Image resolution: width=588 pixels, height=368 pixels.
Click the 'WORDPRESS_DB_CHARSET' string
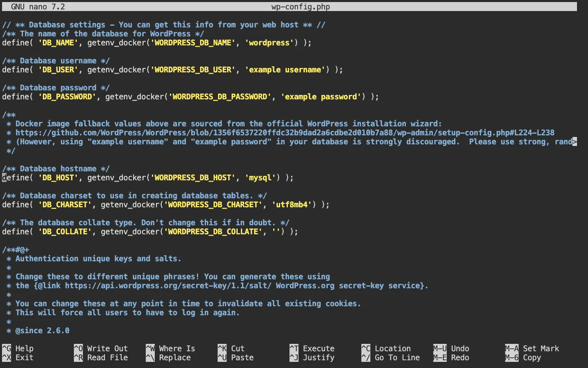coord(213,204)
